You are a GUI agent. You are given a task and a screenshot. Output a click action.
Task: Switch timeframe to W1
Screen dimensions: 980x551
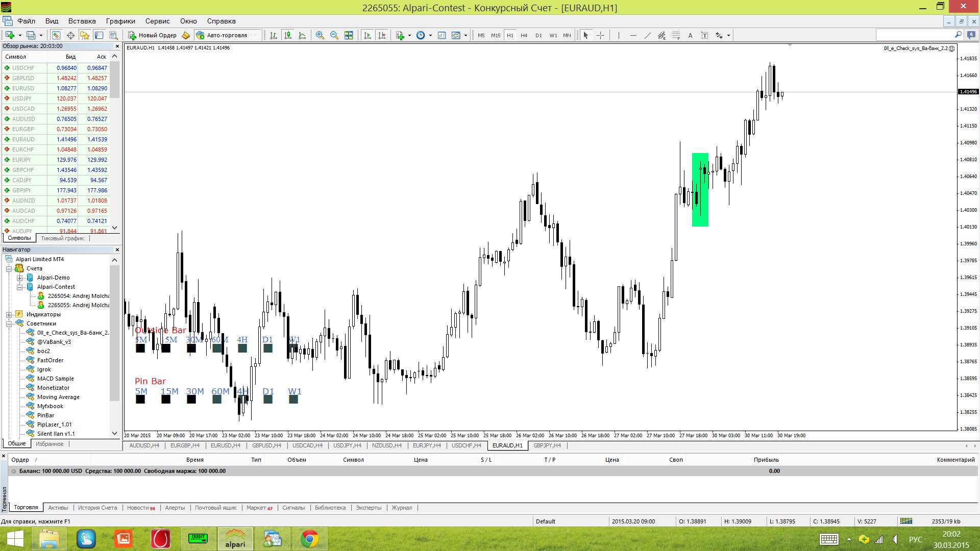[553, 35]
